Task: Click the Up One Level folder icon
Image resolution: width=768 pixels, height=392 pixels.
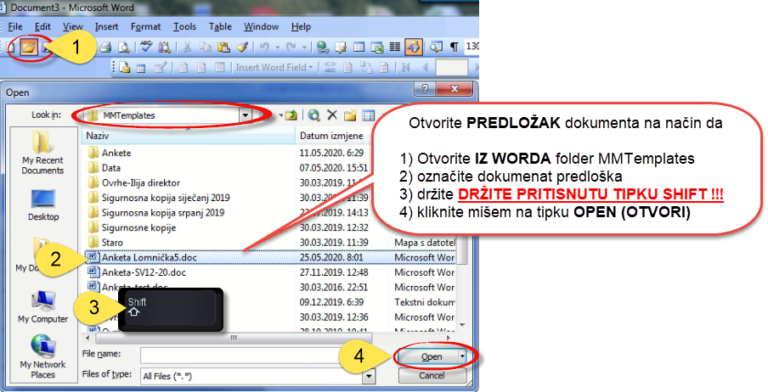Action: click(x=291, y=115)
